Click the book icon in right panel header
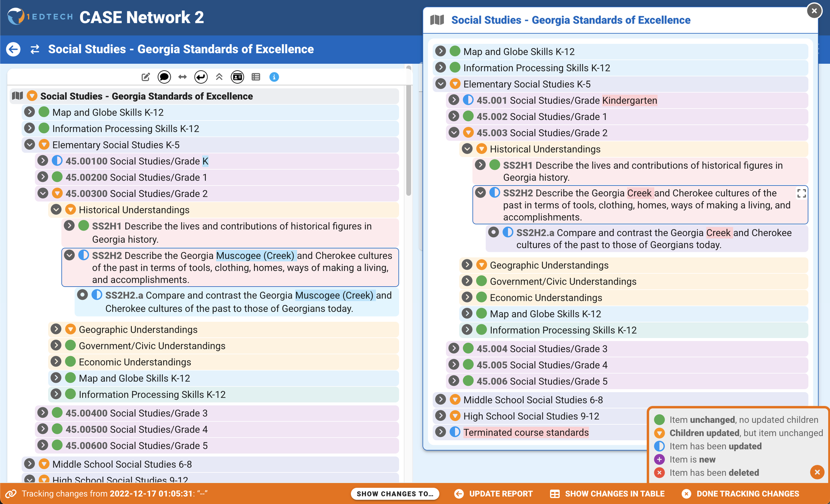The height and width of the screenshot is (504, 830). 437,20
